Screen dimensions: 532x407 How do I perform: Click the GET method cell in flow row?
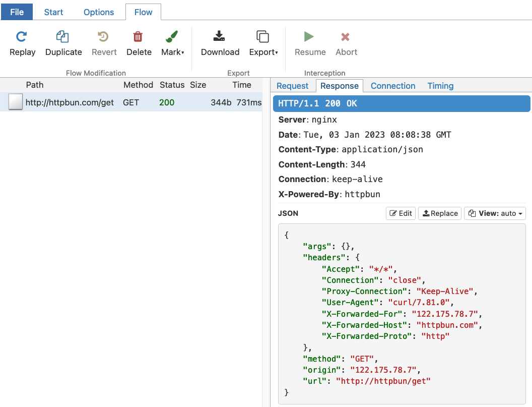pos(131,102)
